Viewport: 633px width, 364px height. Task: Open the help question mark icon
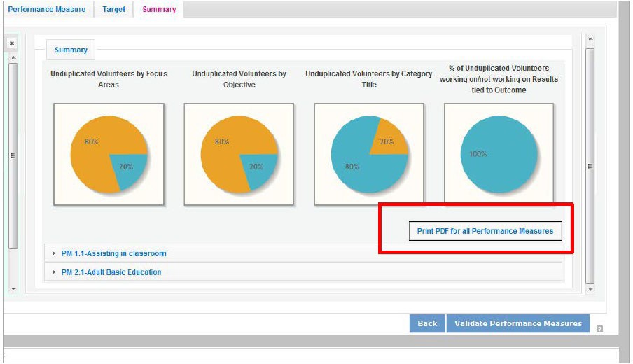point(599,329)
